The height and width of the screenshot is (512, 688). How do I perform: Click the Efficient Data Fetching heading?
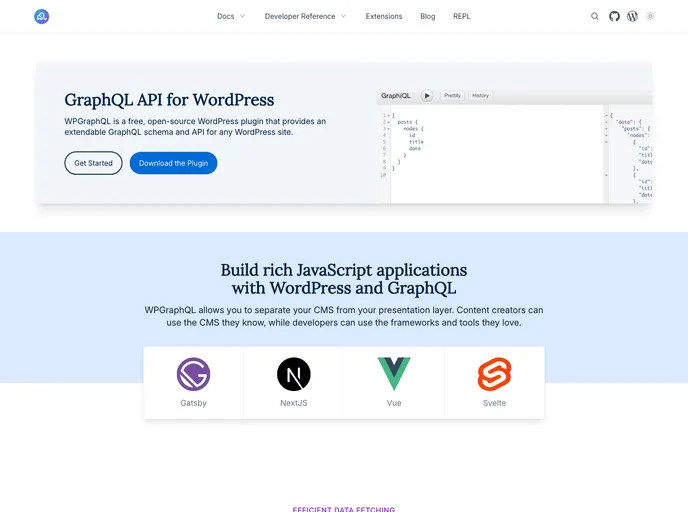point(344,509)
